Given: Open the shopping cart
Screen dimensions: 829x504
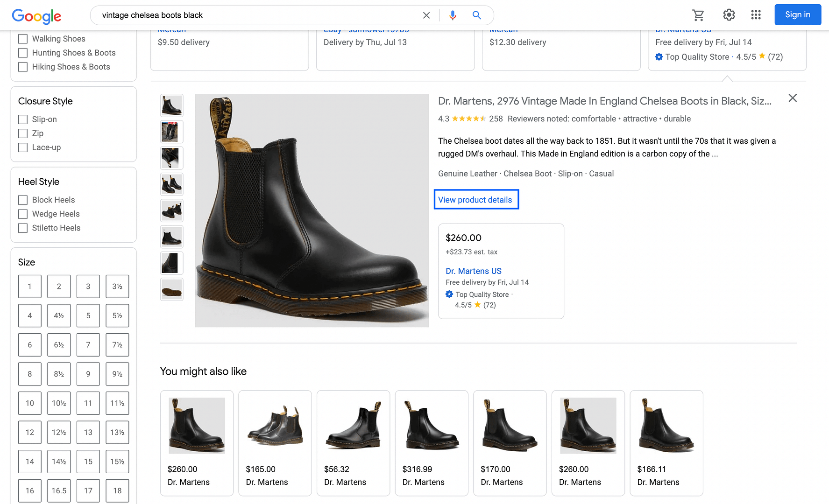Looking at the screenshot, I should 698,15.
